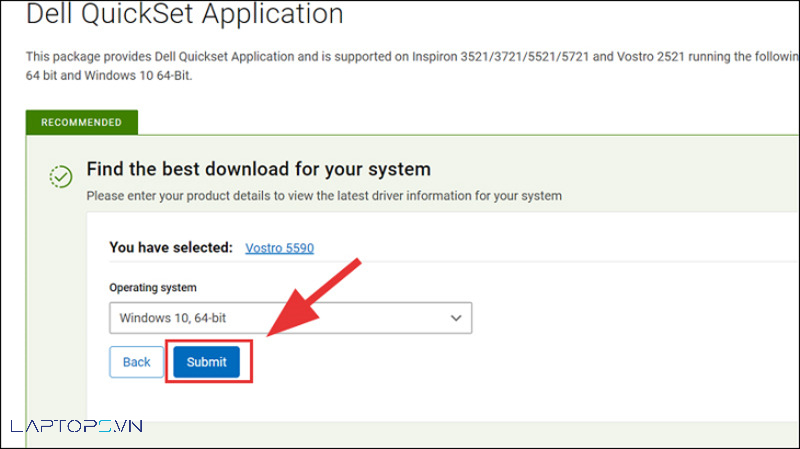Go back using the Back button
Viewport: 800px width, 449px height.
pyautogui.click(x=136, y=362)
